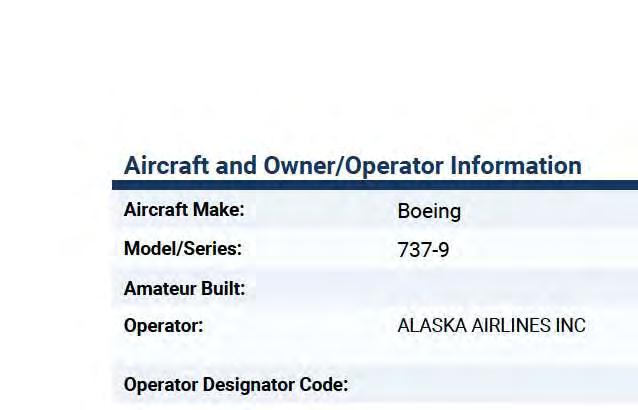Image resolution: width=638 pixels, height=410 pixels.
Task: Click the word "Code:" in bottom label
Action: pyautogui.click(x=325, y=384)
